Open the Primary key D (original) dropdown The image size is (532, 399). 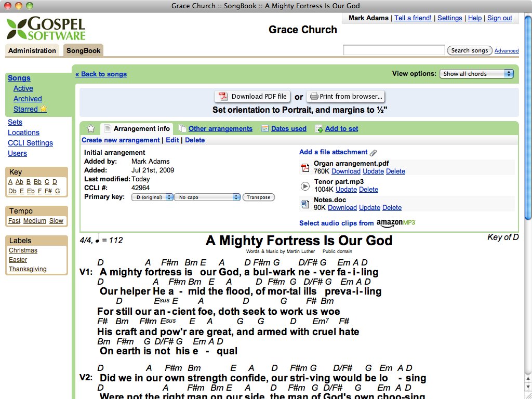tap(152, 197)
